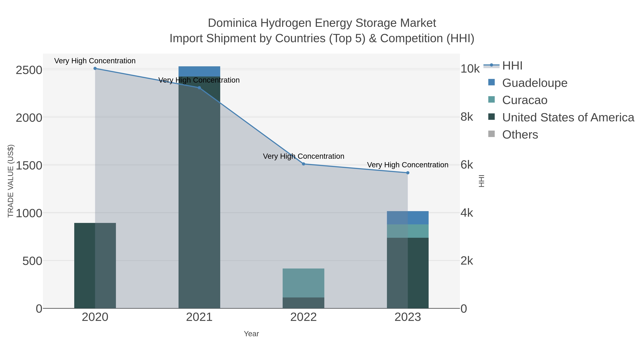Click the 1000 tick on left axis

[29, 213]
